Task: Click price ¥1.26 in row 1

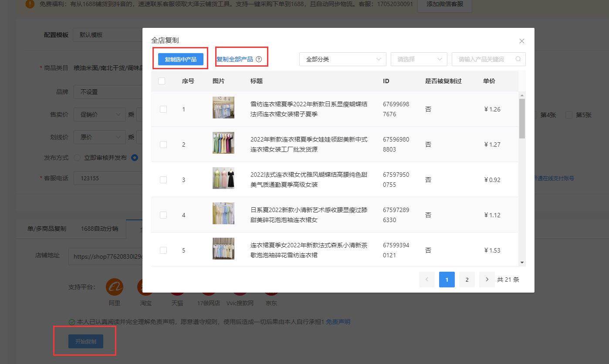Action: pyautogui.click(x=492, y=109)
